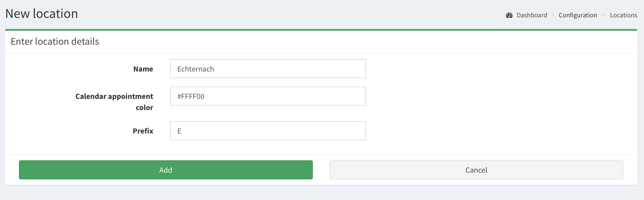Screen dimensions: 644x200
Task: Go to Configuration breadcrumb
Action: [x=578, y=15]
